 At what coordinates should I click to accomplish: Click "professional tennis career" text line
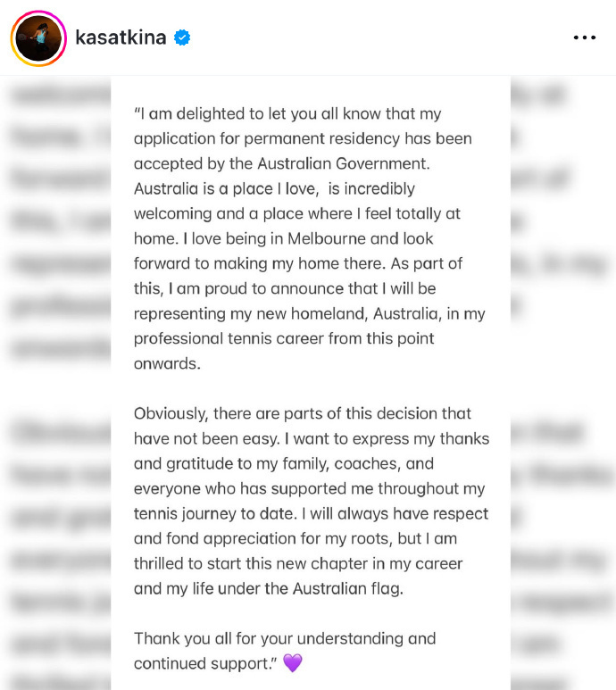click(232, 339)
